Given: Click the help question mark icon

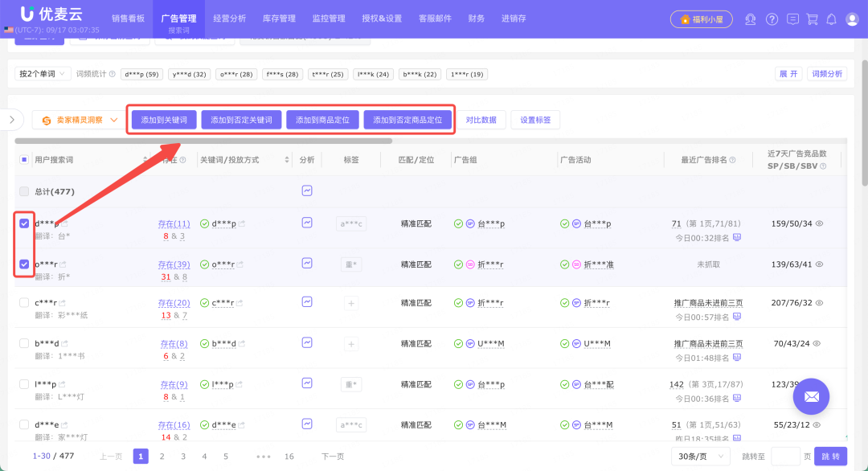Looking at the screenshot, I should point(772,19).
